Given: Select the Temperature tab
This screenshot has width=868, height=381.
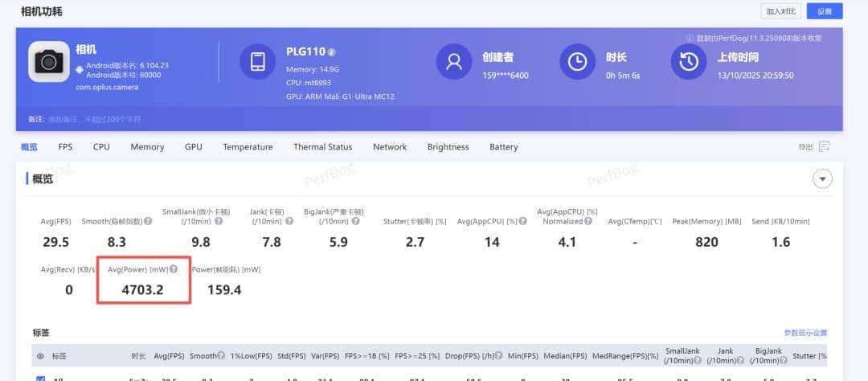Looking at the screenshot, I should 248,147.
